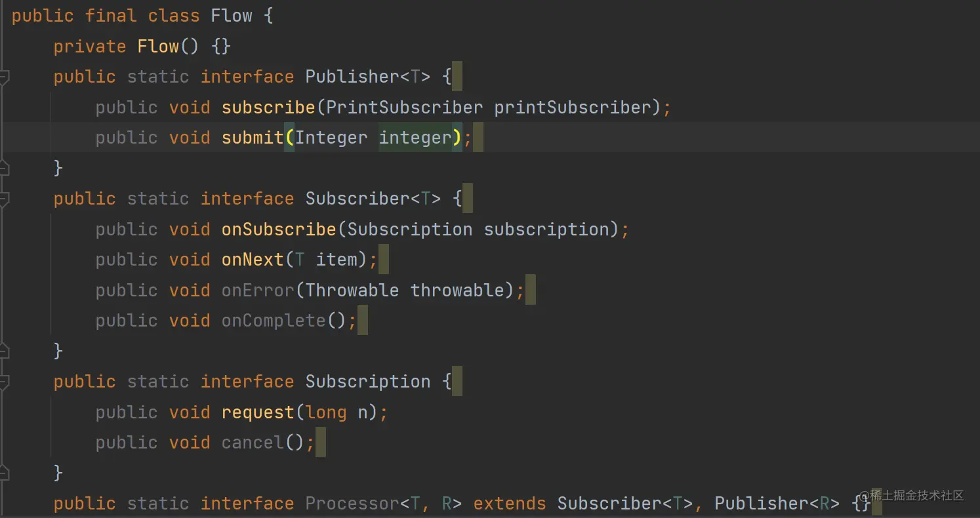
Task: Click the 'subscribe' method name
Action: pyautogui.click(x=268, y=108)
